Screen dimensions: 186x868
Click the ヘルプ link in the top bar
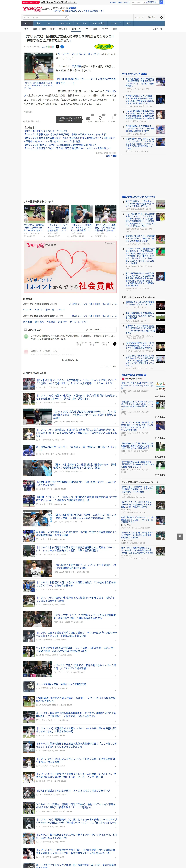click(127, 2)
